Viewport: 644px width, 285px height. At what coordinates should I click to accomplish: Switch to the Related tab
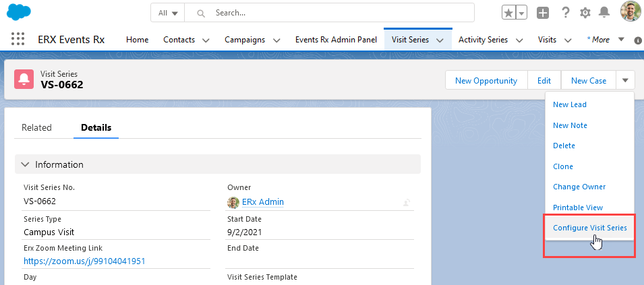coord(36,127)
